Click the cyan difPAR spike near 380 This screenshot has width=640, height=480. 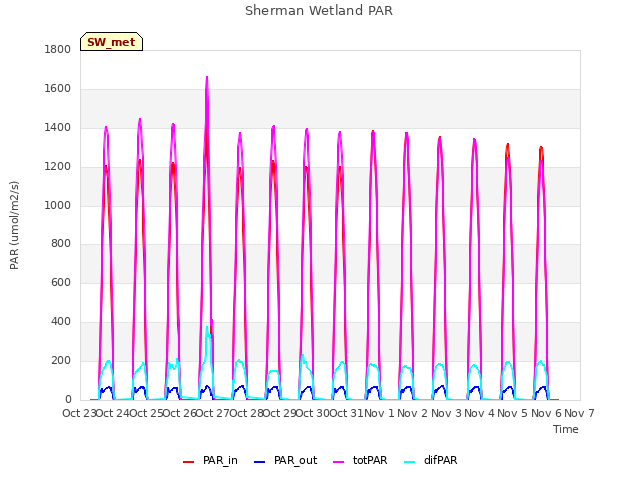click(x=207, y=328)
